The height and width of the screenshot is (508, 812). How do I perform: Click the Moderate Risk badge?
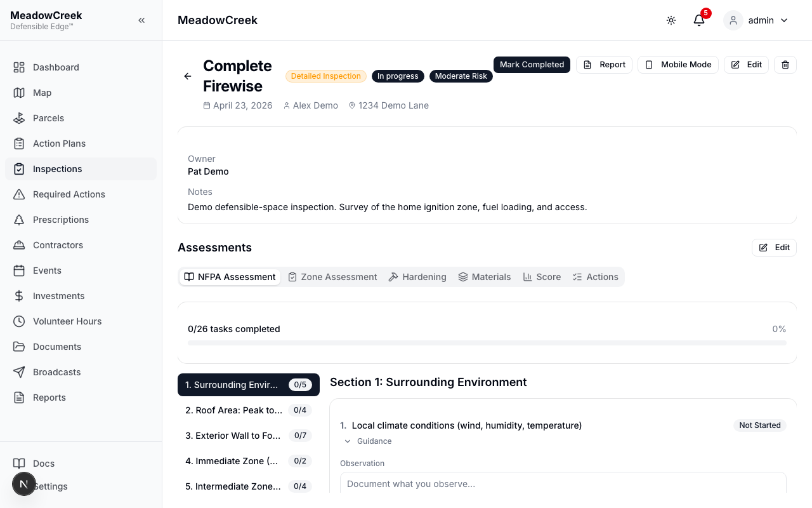[x=461, y=76]
